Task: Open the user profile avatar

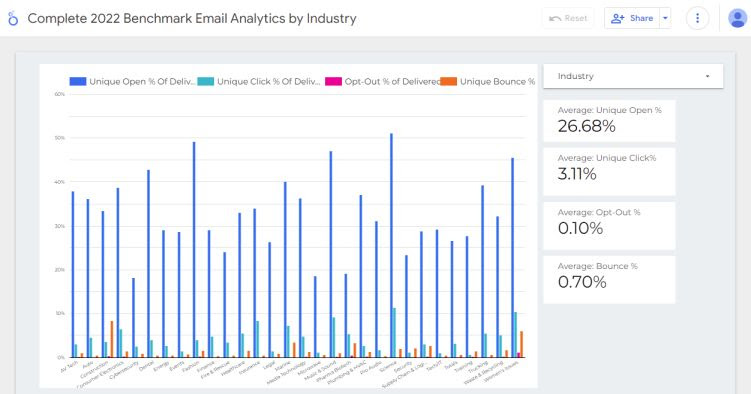Action: pyautogui.click(x=738, y=18)
